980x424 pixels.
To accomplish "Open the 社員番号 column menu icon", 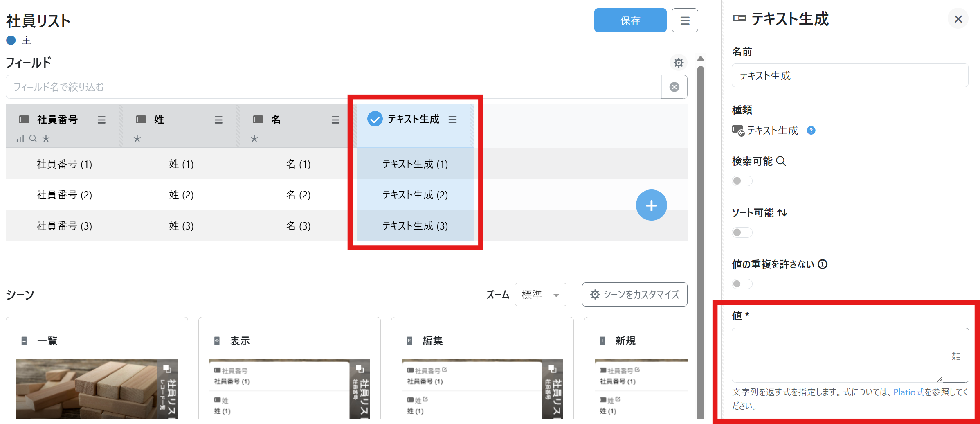I will [x=101, y=120].
